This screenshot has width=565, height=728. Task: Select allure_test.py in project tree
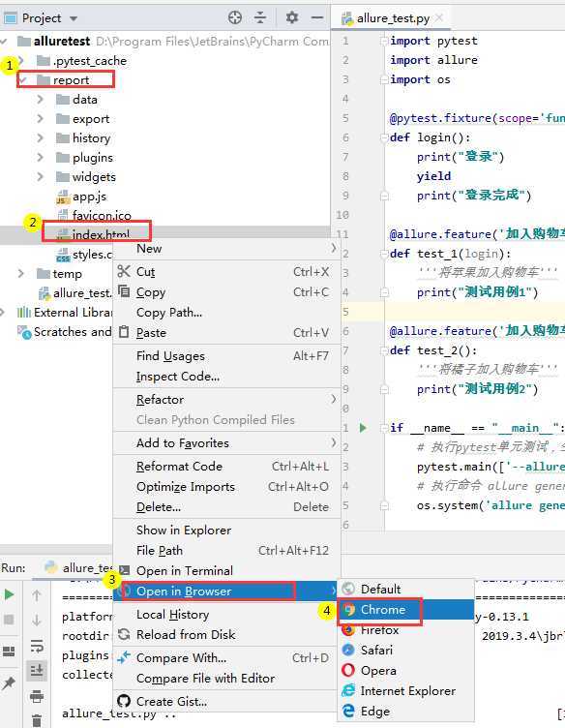[x=75, y=293]
